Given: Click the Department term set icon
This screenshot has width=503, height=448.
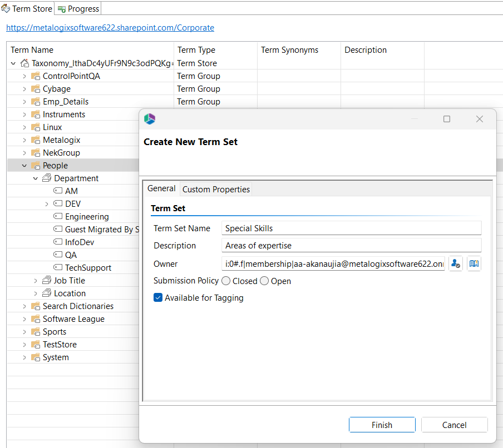Looking at the screenshot, I should tap(47, 178).
